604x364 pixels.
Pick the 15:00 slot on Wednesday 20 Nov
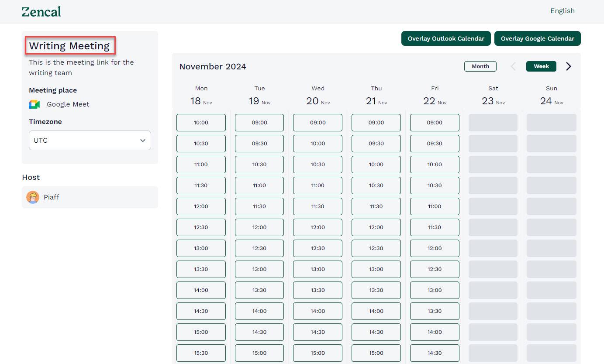[318, 353]
